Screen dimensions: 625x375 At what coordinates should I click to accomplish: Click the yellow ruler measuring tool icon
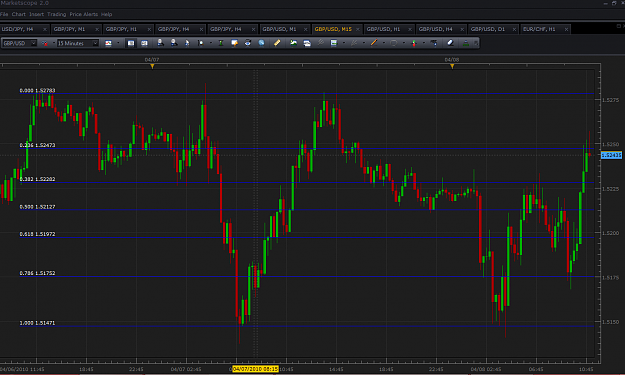tap(277, 43)
